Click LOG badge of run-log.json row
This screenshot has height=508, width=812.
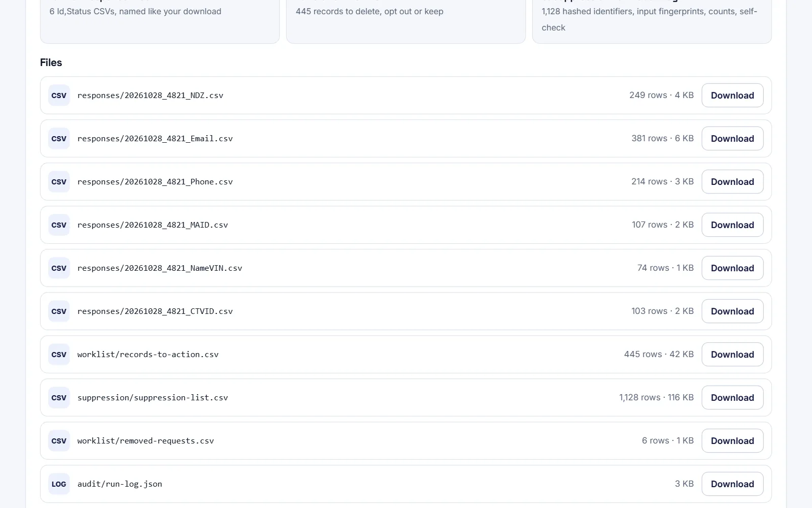(x=59, y=484)
